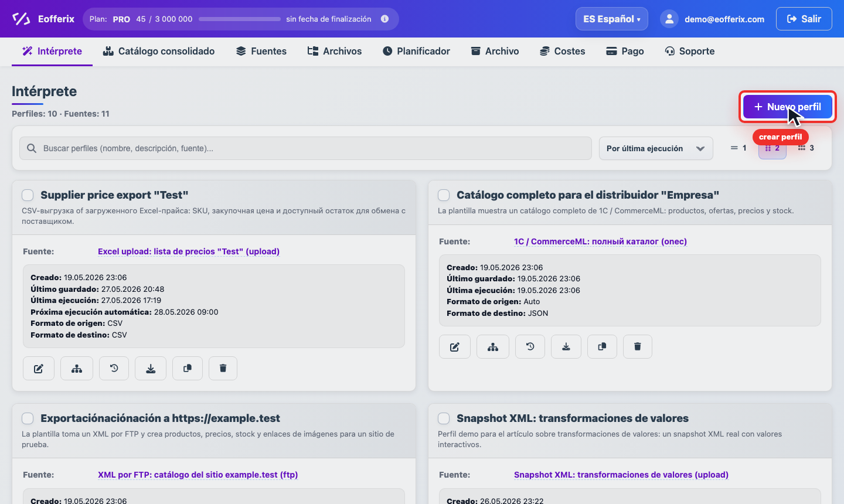This screenshot has height=504, width=844.
Task: Go to the Archivo tab
Action: pyautogui.click(x=495, y=52)
